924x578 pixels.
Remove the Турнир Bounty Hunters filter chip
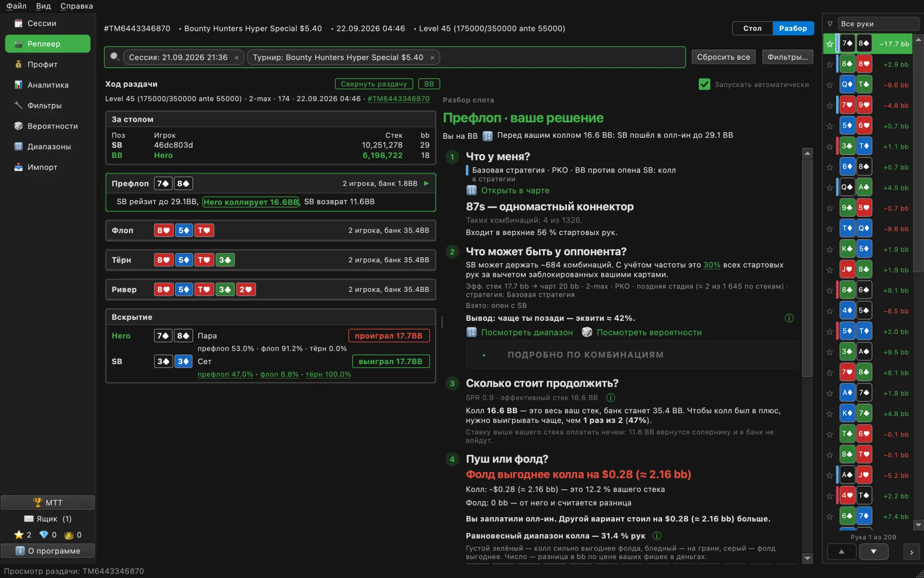pos(432,58)
